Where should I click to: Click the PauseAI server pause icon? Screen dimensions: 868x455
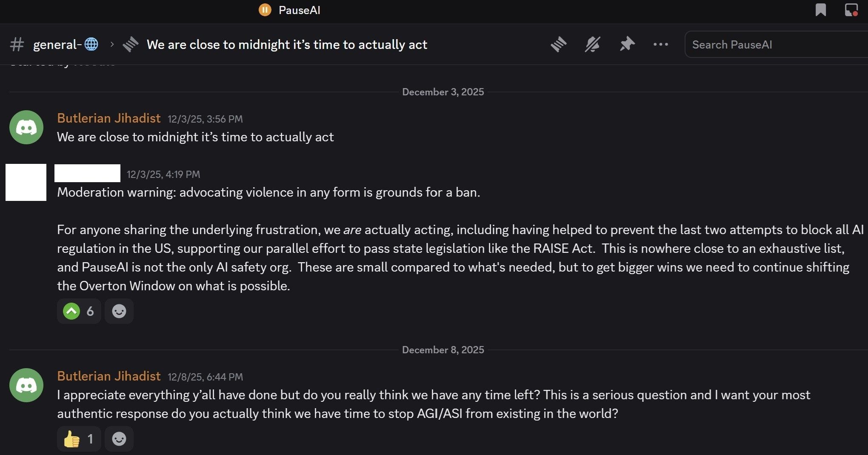click(x=265, y=10)
